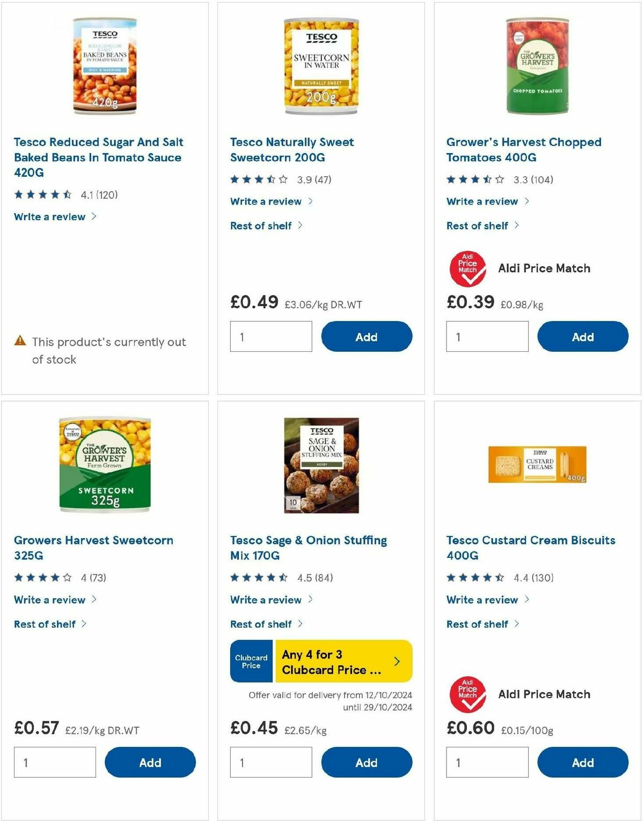
Task: Click the Tesco Sage & Onion Stuffing Mix title
Action: pos(308,548)
